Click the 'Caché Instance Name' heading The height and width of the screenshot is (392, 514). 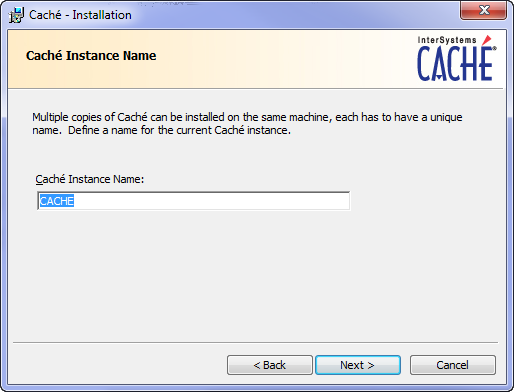tap(91, 56)
